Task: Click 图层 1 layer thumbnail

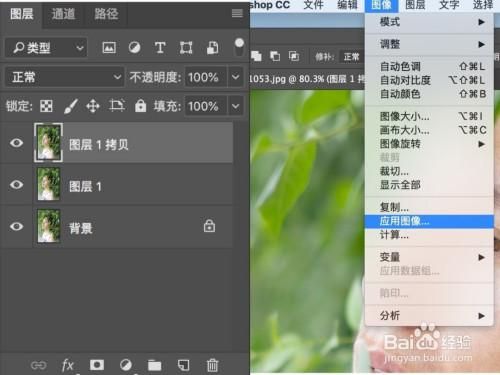Action: point(49,184)
